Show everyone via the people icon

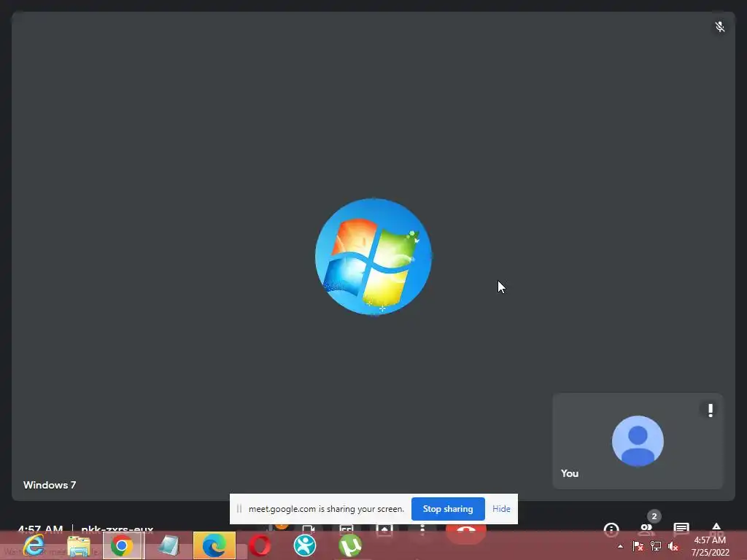click(646, 528)
